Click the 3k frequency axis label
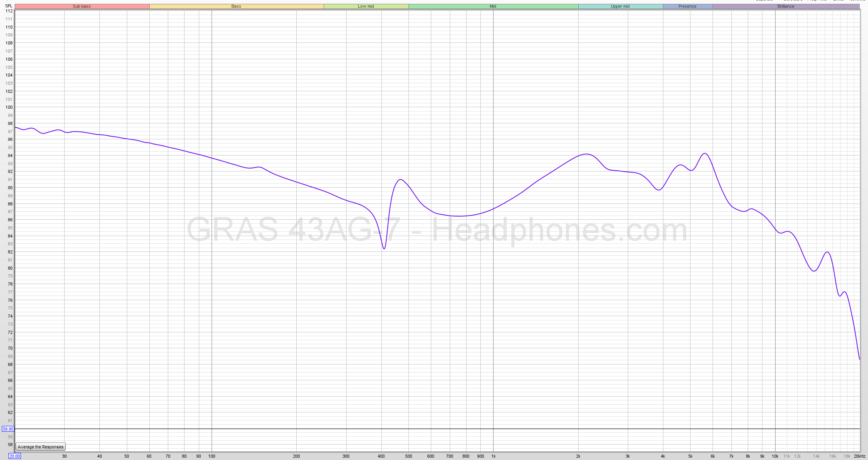The width and height of the screenshot is (868, 460). click(628, 456)
